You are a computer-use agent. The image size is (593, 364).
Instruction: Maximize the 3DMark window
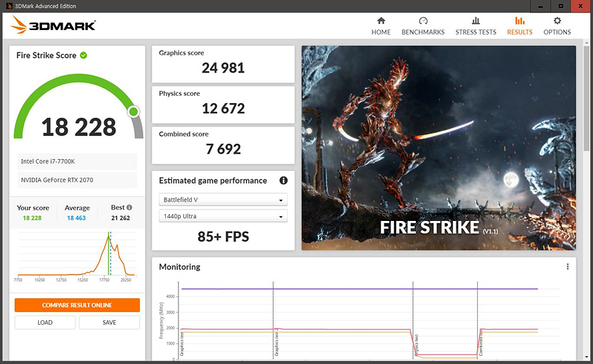pos(561,6)
